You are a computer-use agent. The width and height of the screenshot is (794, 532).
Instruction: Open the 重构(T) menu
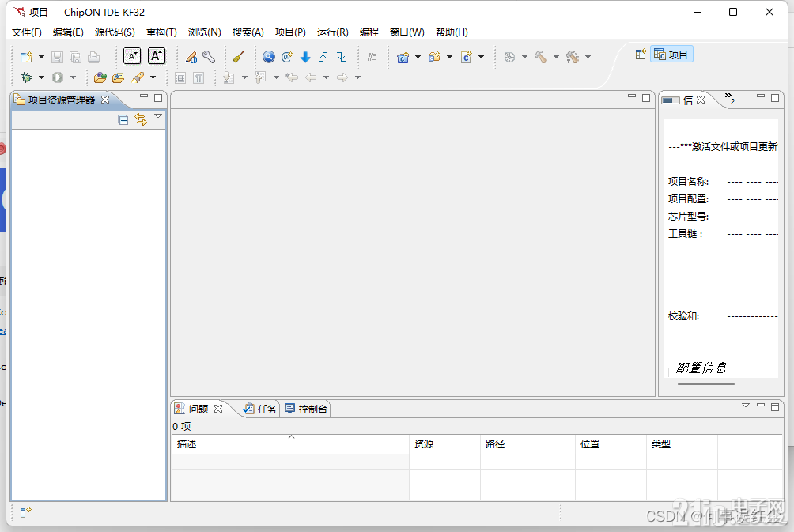pyautogui.click(x=161, y=32)
